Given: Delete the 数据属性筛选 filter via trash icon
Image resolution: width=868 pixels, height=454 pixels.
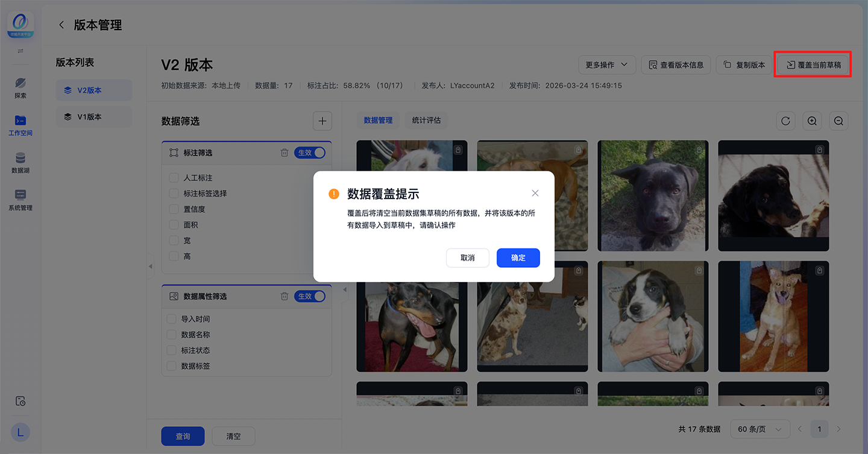Looking at the screenshot, I should tap(285, 297).
